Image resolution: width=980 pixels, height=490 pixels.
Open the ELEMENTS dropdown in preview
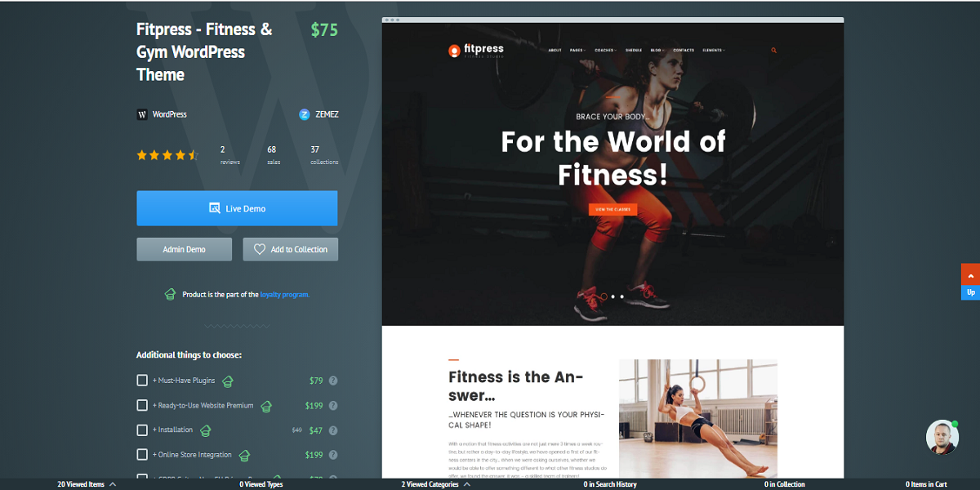[x=713, y=51]
